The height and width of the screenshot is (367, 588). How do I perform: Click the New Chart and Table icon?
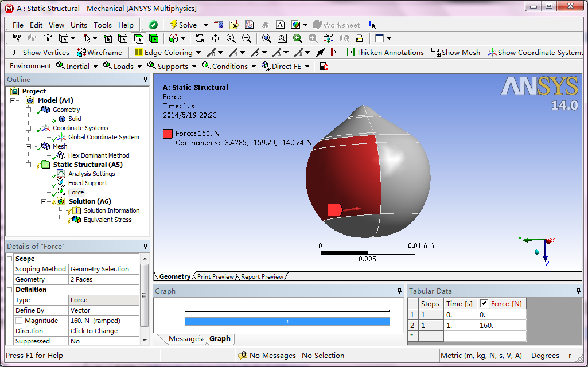[250, 25]
